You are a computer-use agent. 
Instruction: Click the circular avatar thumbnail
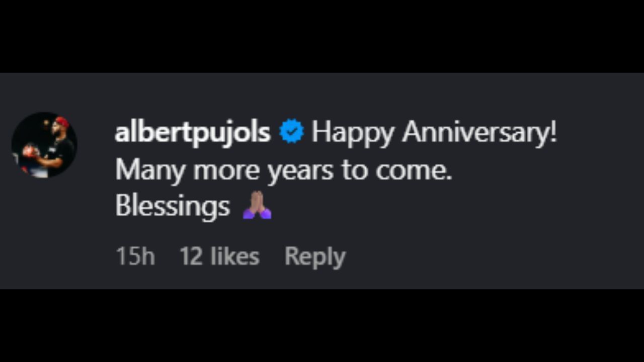pyautogui.click(x=44, y=145)
